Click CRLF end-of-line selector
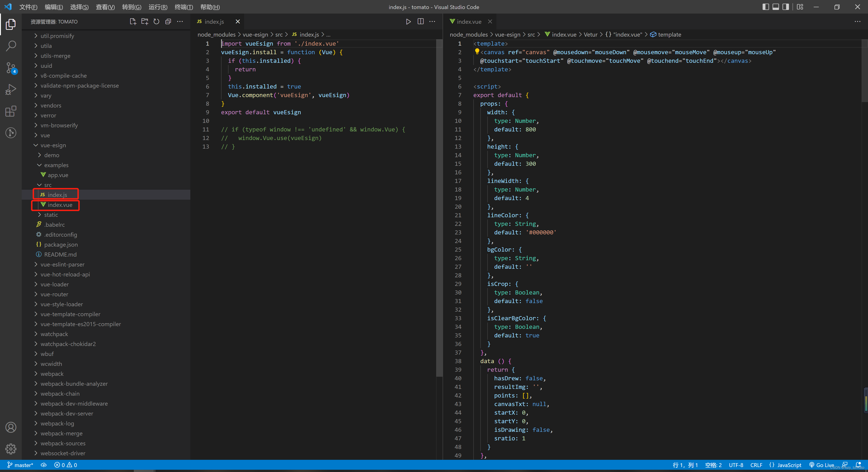This screenshot has width=868, height=472. pyautogui.click(x=756, y=465)
